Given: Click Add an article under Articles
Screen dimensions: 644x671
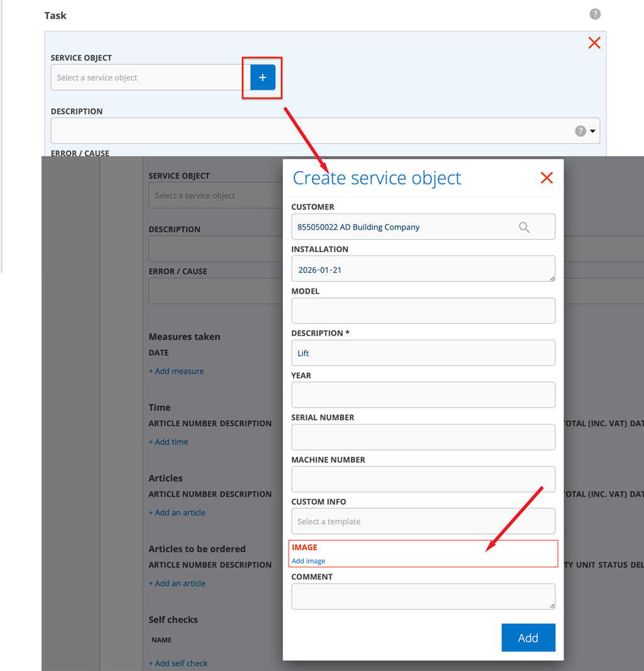Looking at the screenshot, I should coord(177,513).
